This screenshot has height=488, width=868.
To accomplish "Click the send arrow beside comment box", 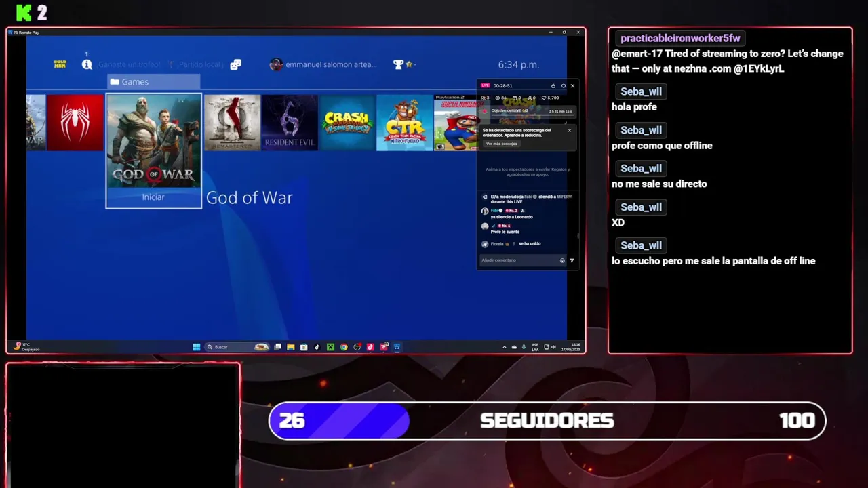I will pyautogui.click(x=572, y=260).
